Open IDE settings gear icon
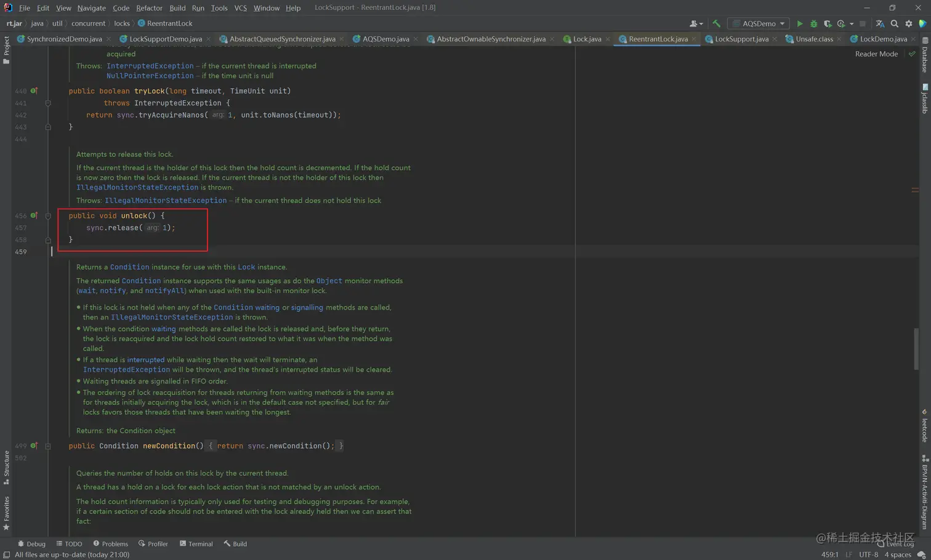931x560 pixels. [x=909, y=23]
